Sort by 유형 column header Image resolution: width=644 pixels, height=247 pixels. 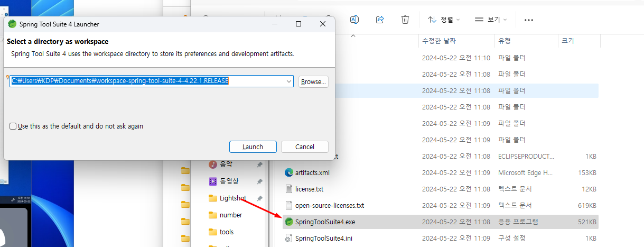(505, 41)
